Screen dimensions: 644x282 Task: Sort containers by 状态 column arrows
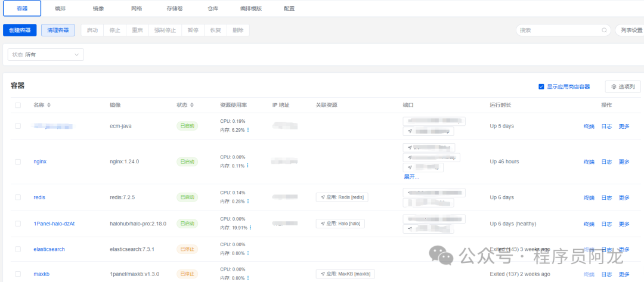[x=192, y=105]
